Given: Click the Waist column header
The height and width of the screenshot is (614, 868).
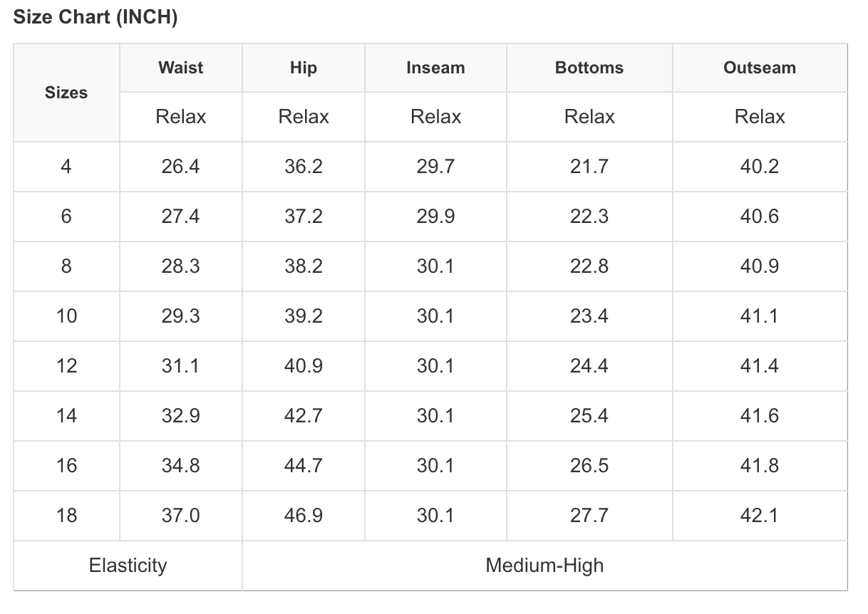Looking at the screenshot, I should pyautogui.click(x=180, y=68).
